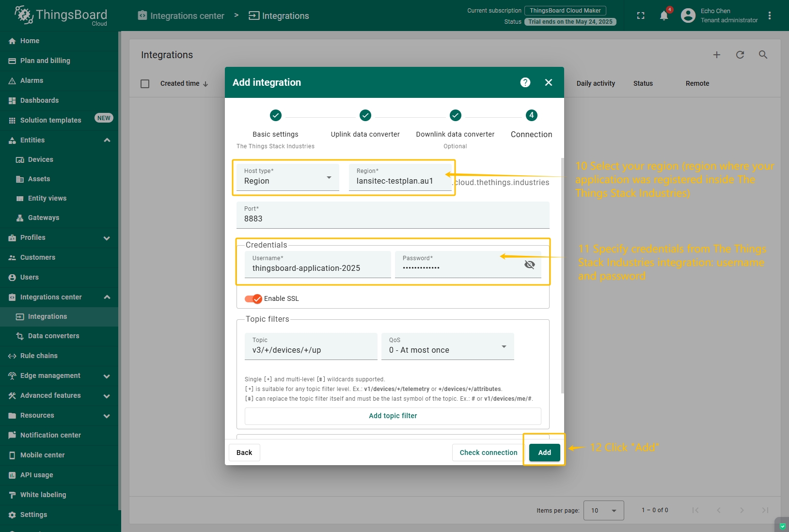The width and height of the screenshot is (789, 532).
Task: Click the refresh icon in Integrations table
Action: coord(740,55)
